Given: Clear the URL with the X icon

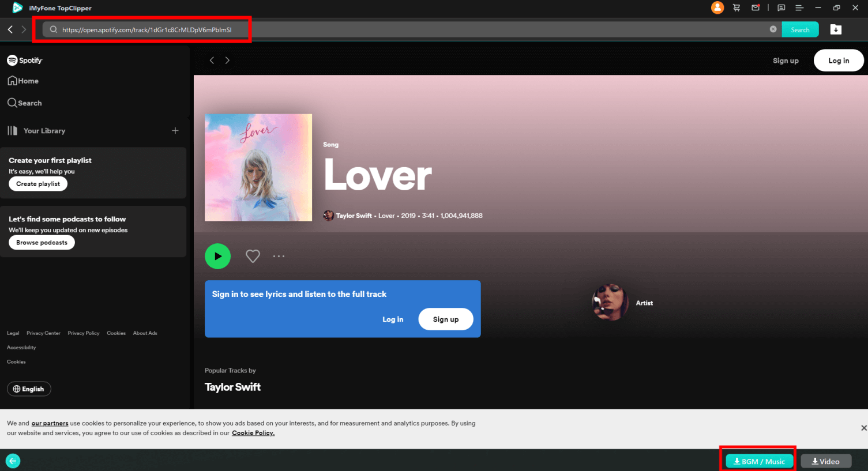Looking at the screenshot, I should pos(773,29).
